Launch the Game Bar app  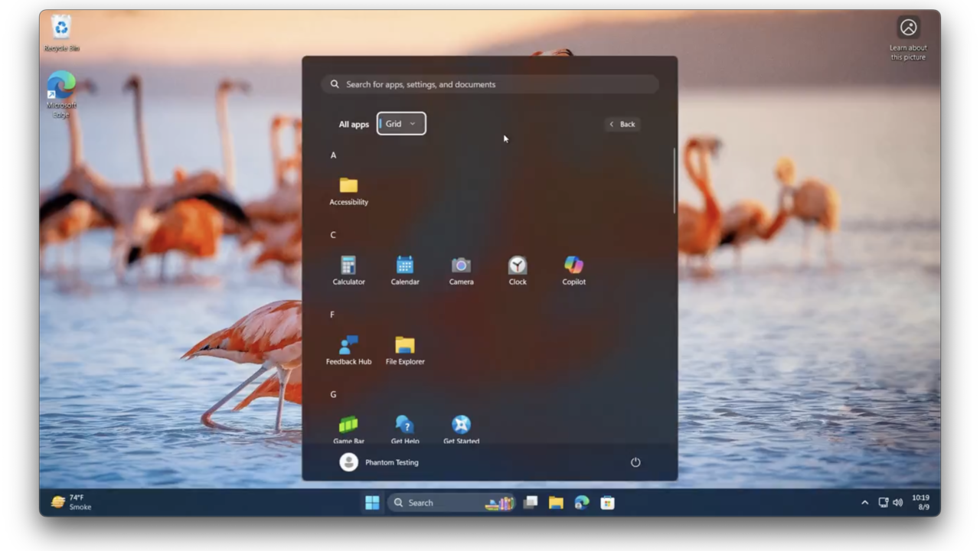pyautogui.click(x=348, y=429)
